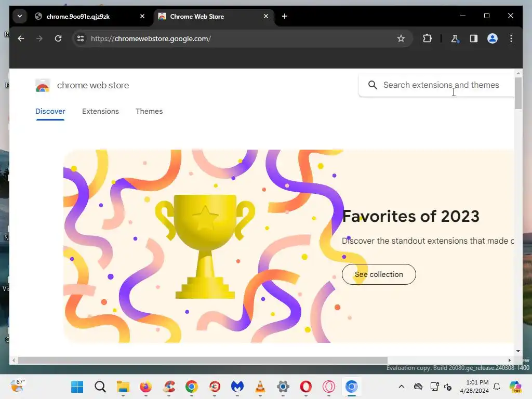View site information icon in address bar

(x=81, y=38)
